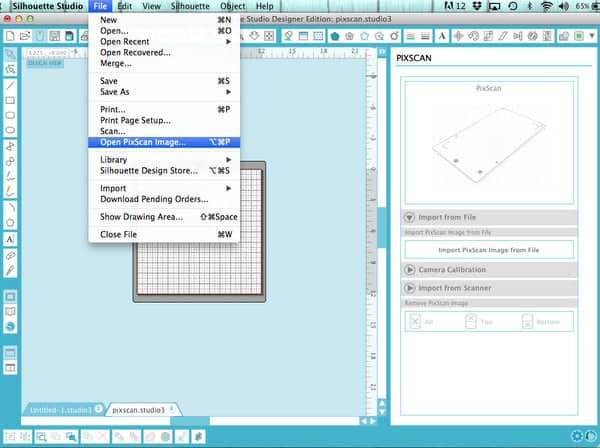Select the Eraser tool
Screen dimensions: 600x448
tap(10, 255)
